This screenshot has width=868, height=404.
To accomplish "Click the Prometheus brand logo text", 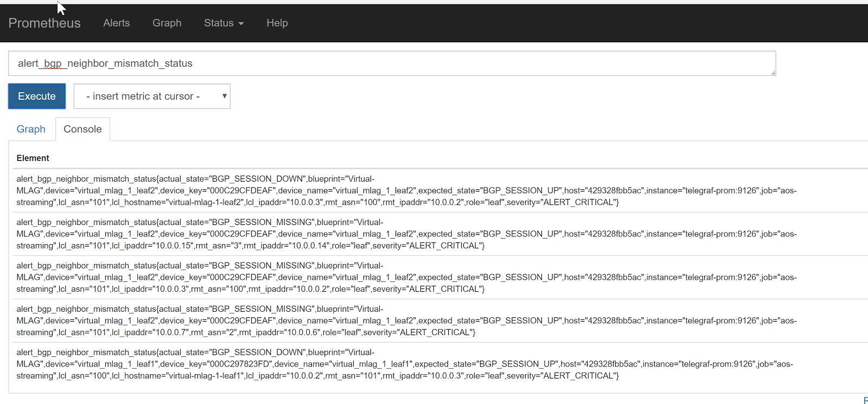I will [x=44, y=23].
